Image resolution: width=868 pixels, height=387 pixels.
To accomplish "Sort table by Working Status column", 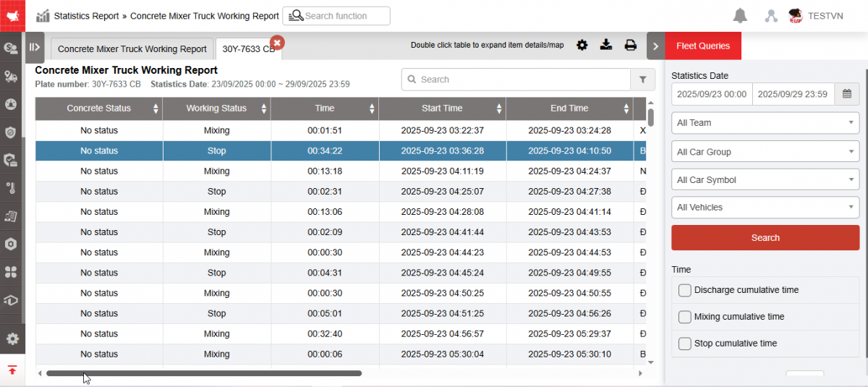I will tap(216, 109).
